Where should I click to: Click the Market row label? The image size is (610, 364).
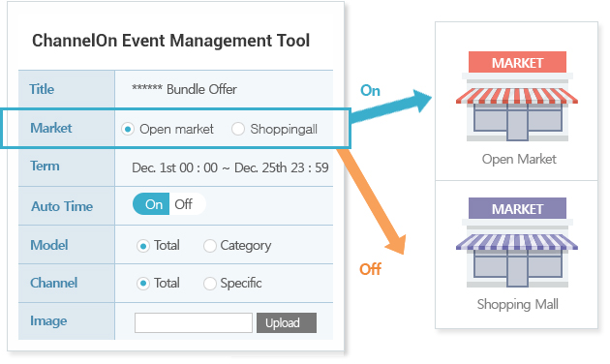tap(51, 128)
